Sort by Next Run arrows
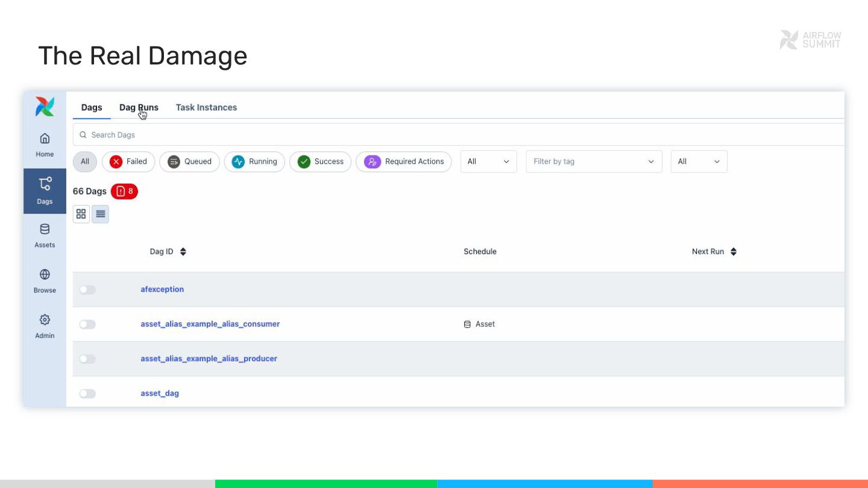This screenshot has width=868, height=488. point(734,252)
